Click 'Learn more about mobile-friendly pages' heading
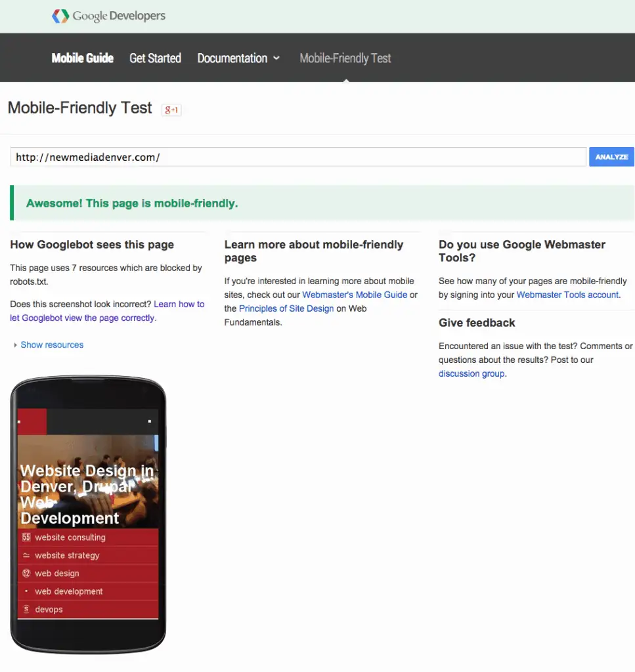The image size is (635, 672). click(313, 251)
